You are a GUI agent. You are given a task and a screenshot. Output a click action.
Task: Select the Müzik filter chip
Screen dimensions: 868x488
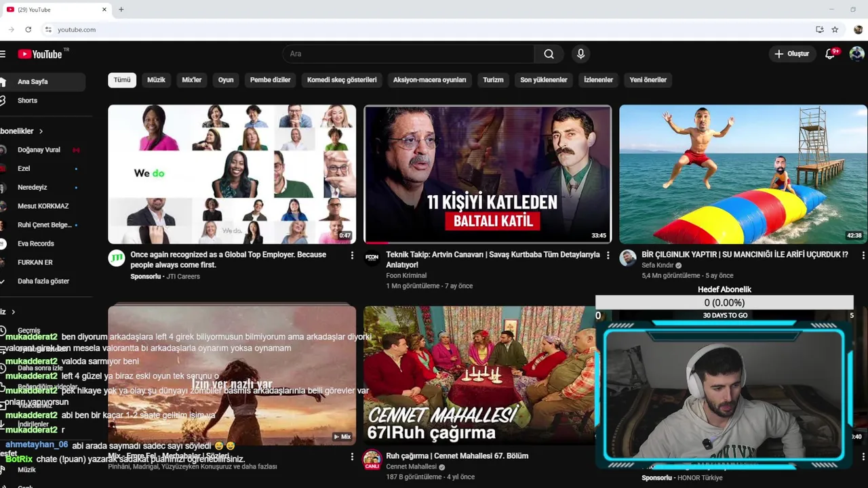tap(156, 80)
